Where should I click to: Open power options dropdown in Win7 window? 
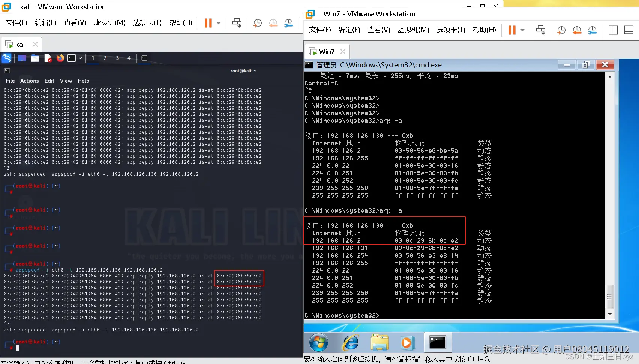pyautogui.click(x=522, y=30)
